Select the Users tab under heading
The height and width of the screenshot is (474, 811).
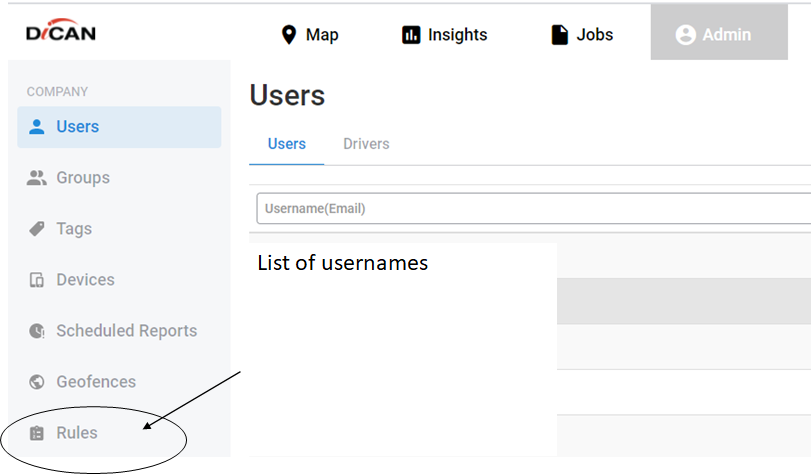point(287,144)
